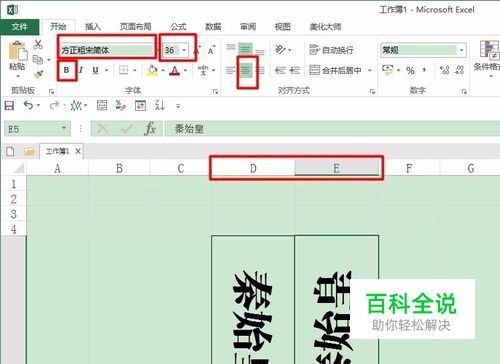Screen dimensions: 500x364
Task: Open the 文件 File tab
Action: tap(20, 27)
